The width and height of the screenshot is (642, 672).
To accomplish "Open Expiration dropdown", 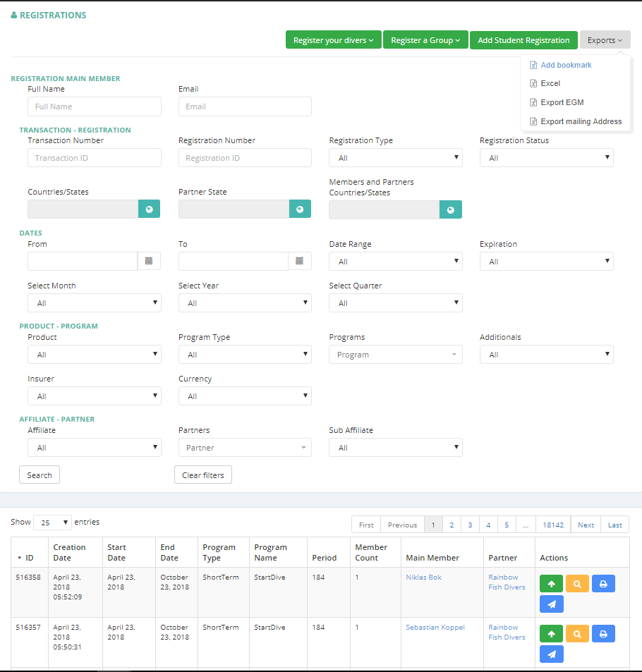I will (x=546, y=262).
